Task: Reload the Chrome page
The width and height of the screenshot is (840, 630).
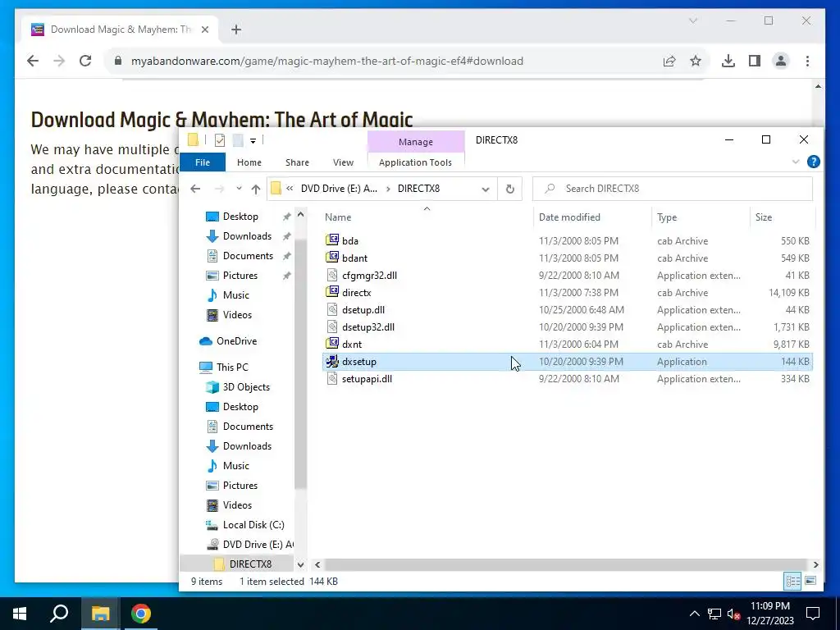Action: [85, 61]
